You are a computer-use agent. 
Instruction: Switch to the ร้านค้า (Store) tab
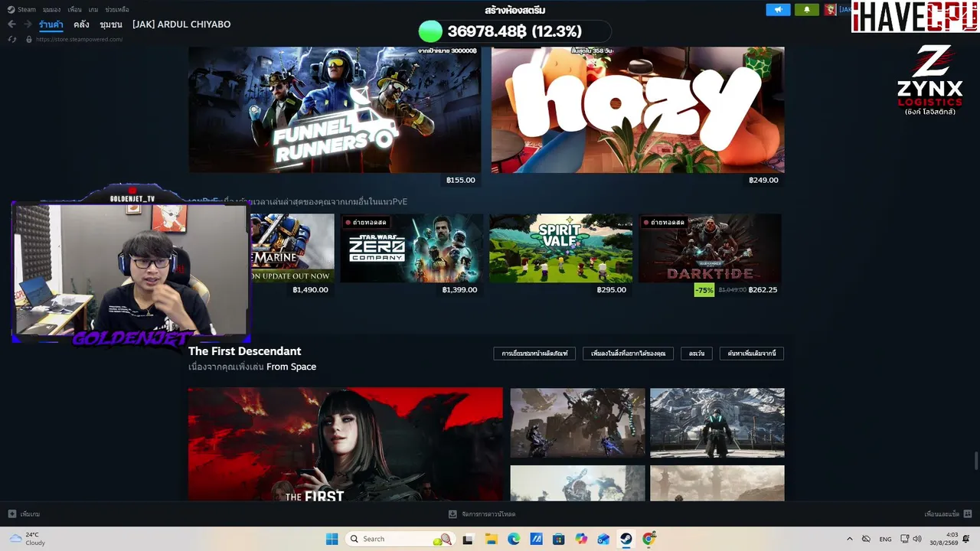pos(51,24)
